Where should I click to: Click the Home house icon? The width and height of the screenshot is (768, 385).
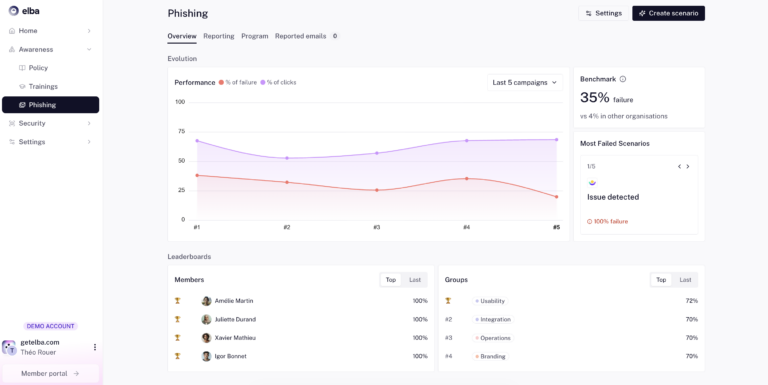[12, 31]
